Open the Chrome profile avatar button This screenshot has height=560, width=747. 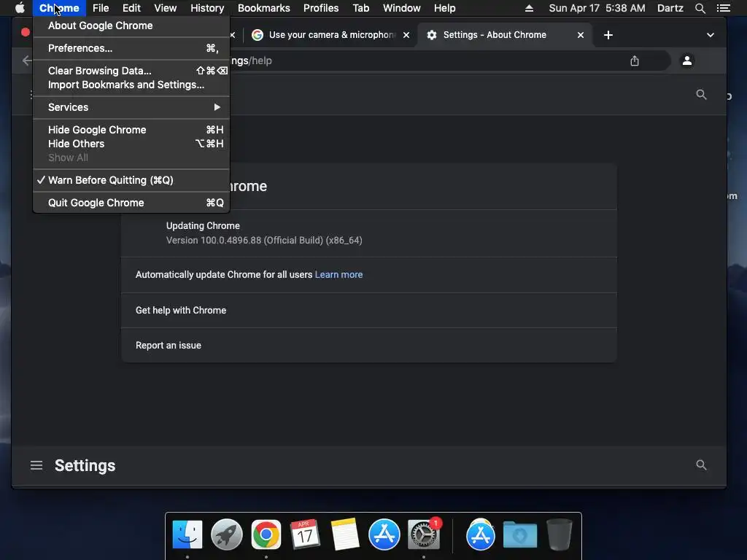click(x=687, y=61)
